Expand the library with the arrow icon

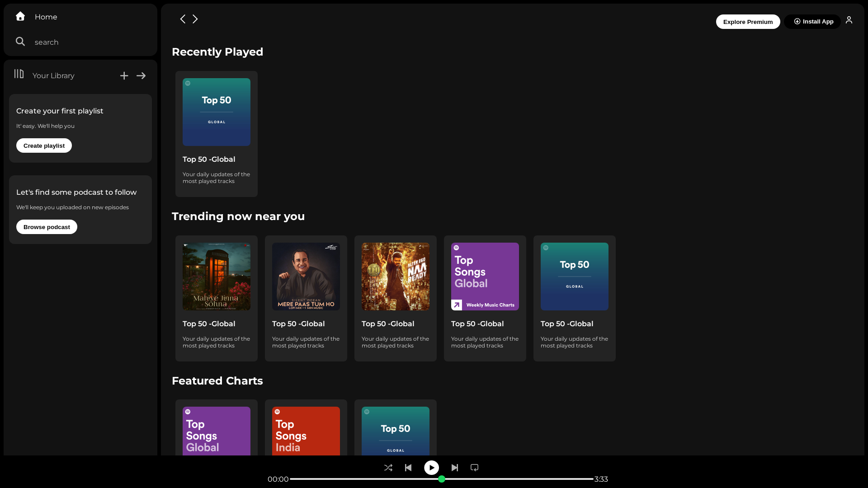(x=141, y=76)
